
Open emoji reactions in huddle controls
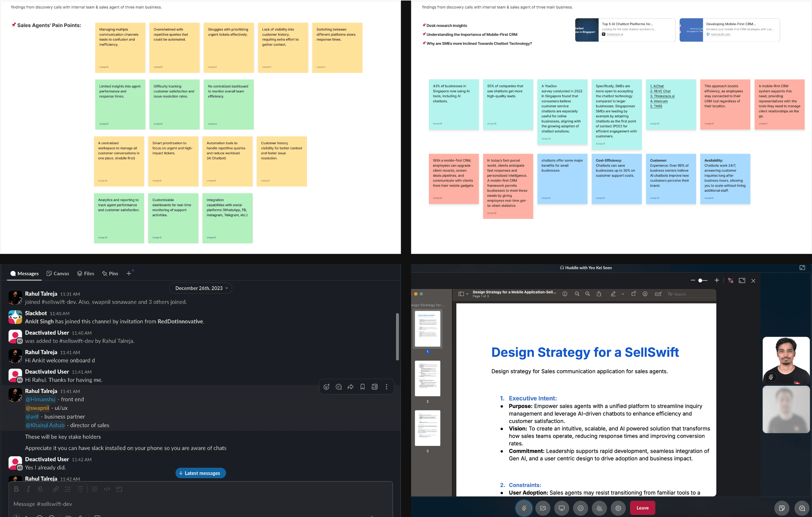click(x=580, y=508)
